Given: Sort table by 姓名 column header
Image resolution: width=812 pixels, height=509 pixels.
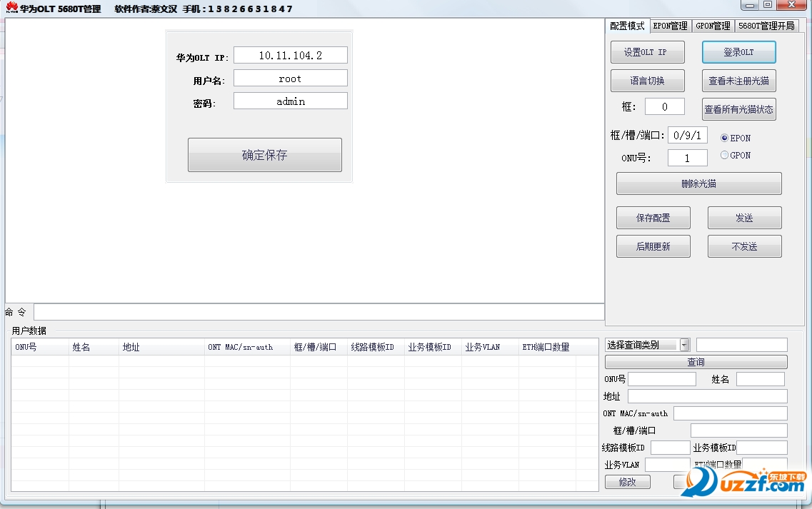Looking at the screenshot, I should 94,347.
